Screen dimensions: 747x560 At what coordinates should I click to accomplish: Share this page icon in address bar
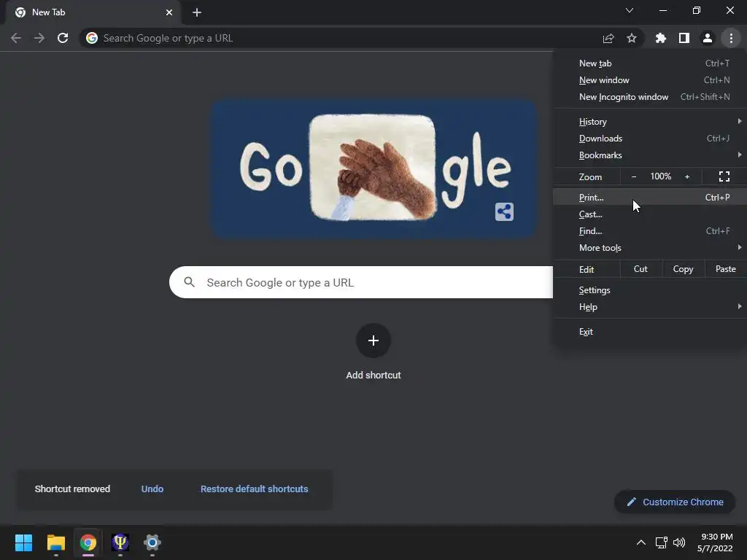coord(608,38)
